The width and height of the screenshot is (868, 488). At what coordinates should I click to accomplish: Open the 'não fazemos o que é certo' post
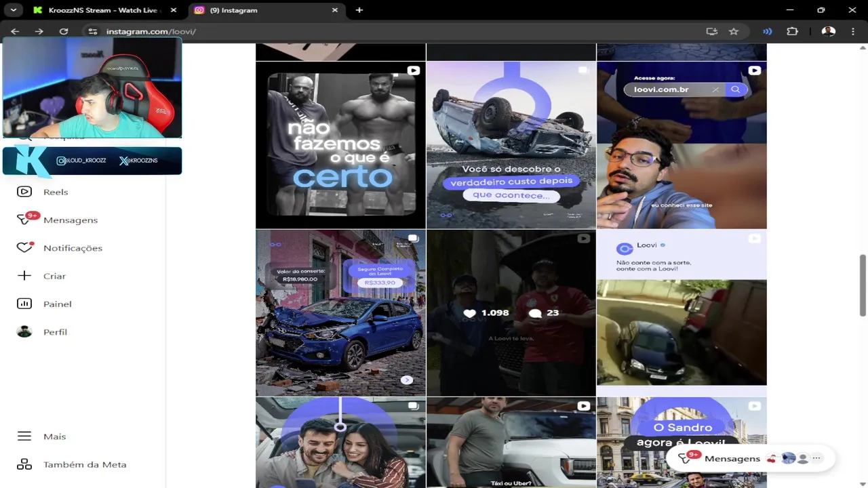click(x=340, y=145)
